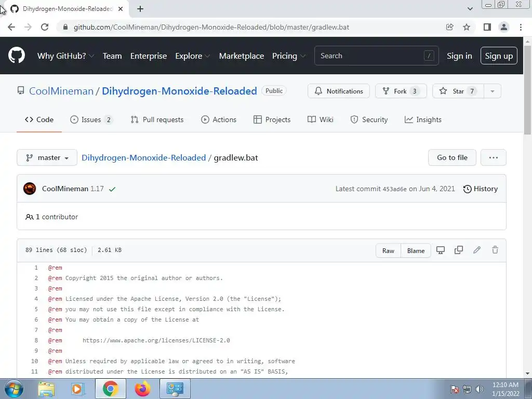
Task: Open the Projects tab
Action: pos(272,119)
